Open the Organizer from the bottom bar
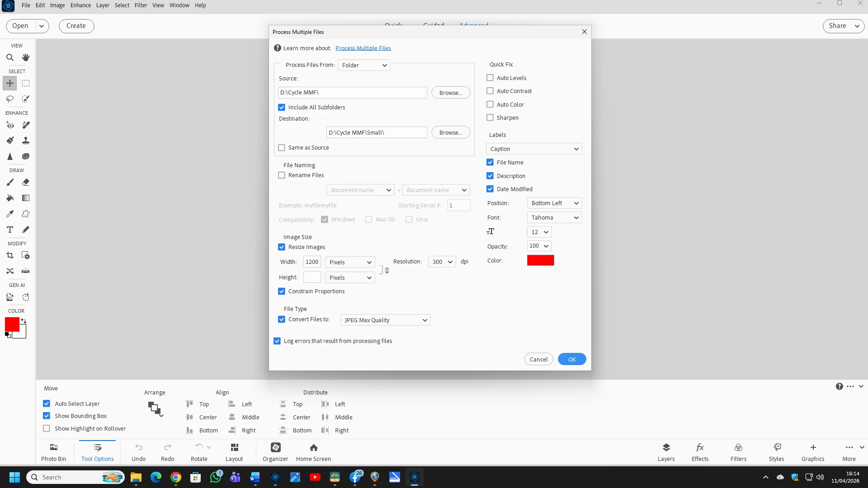 click(x=275, y=452)
